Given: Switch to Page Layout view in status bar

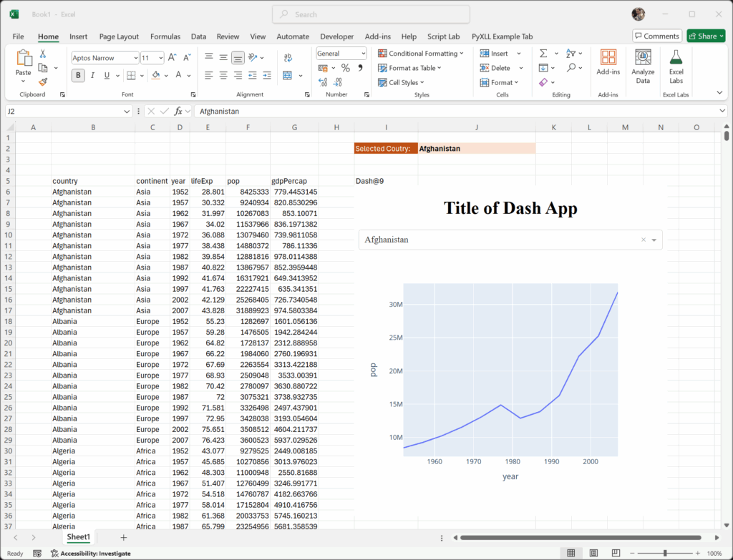Looking at the screenshot, I should (x=593, y=553).
